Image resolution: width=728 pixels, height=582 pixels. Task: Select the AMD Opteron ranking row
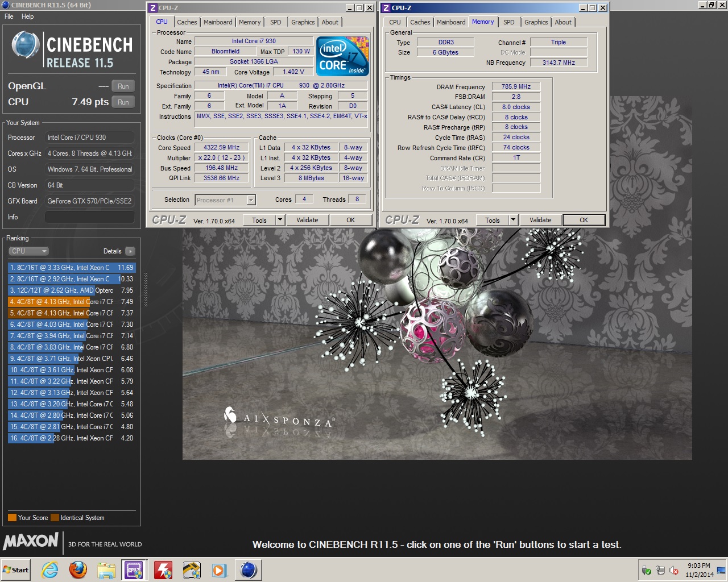click(72, 290)
